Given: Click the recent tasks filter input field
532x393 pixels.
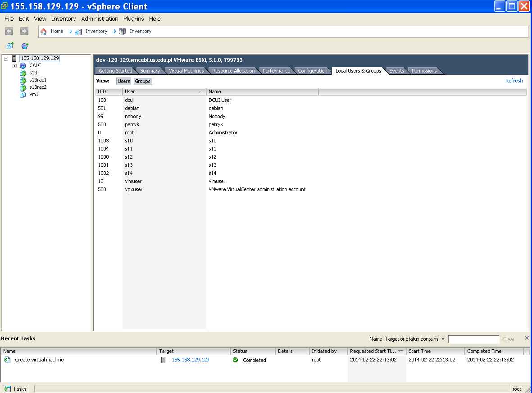Looking at the screenshot, I should click(473, 339).
